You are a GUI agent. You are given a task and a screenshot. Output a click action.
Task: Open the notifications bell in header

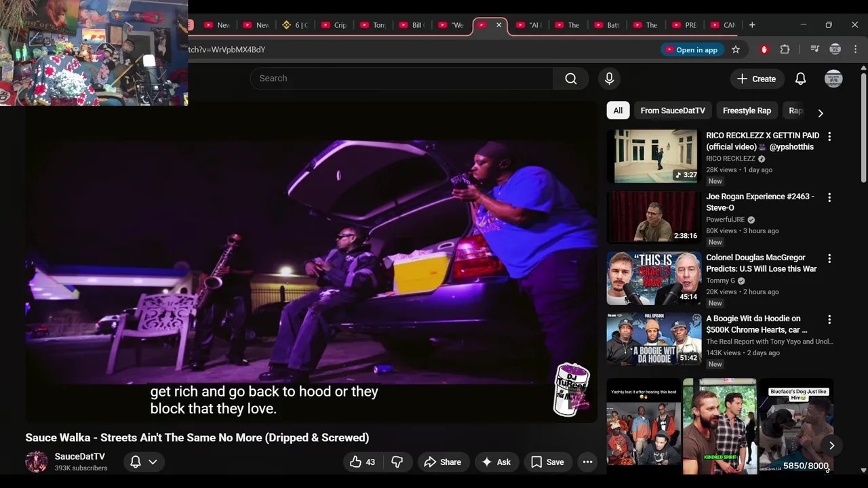point(800,79)
